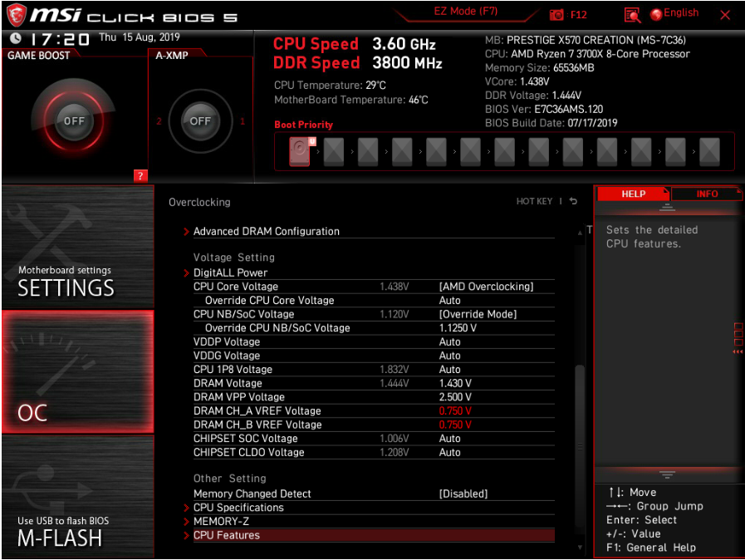Change CPU NB/SoC Voltage Override Mode
745x560 pixels.
click(x=478, y=314)
